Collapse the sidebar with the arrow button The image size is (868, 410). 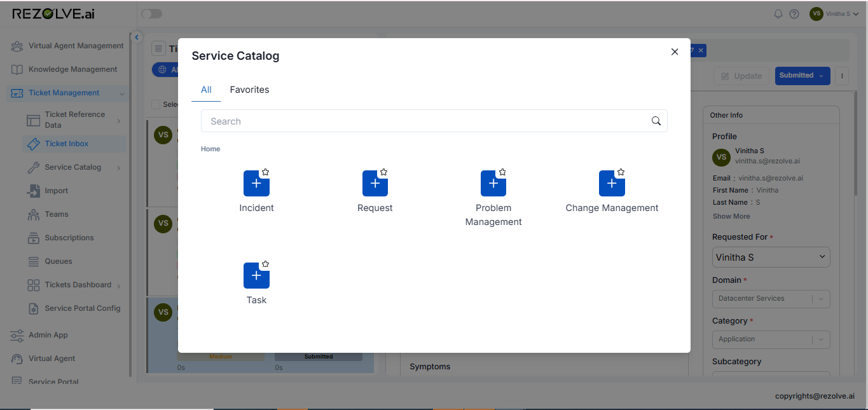[x=136, y=38]
